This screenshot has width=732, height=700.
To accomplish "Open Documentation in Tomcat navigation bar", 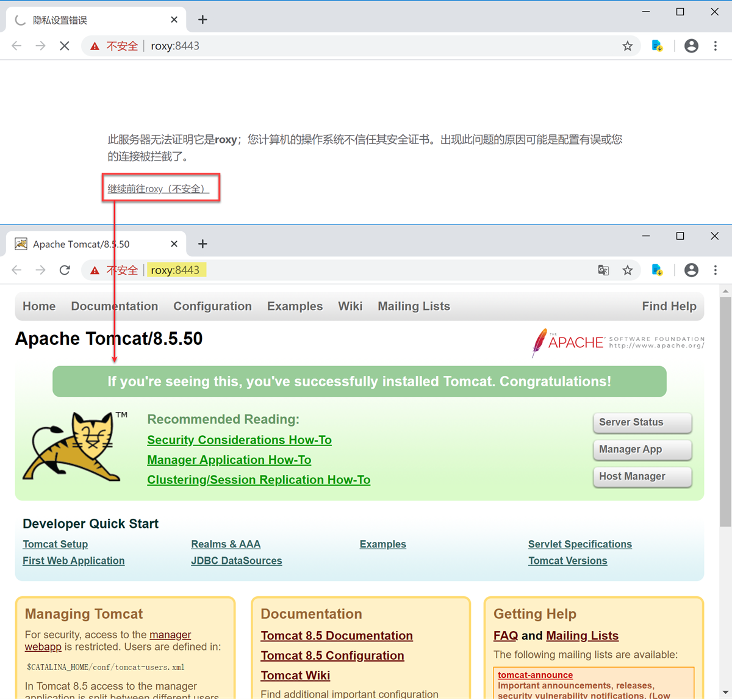I will tap(115, 306).
